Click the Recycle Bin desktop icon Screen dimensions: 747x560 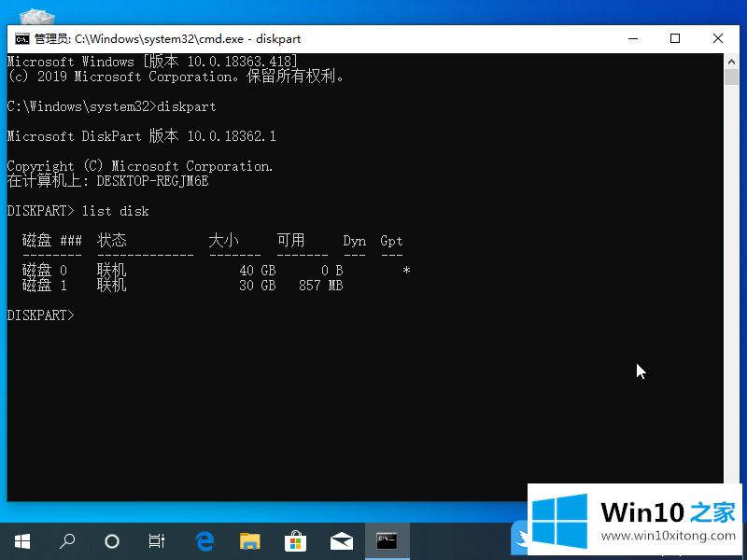(x=37, y=17)
